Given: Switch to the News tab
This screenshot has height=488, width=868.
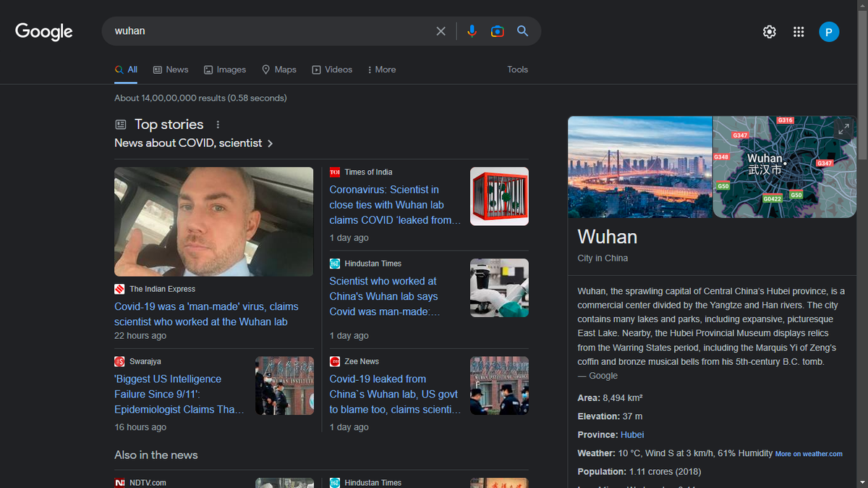Looking at the screenshot, I should pos(171,70).
